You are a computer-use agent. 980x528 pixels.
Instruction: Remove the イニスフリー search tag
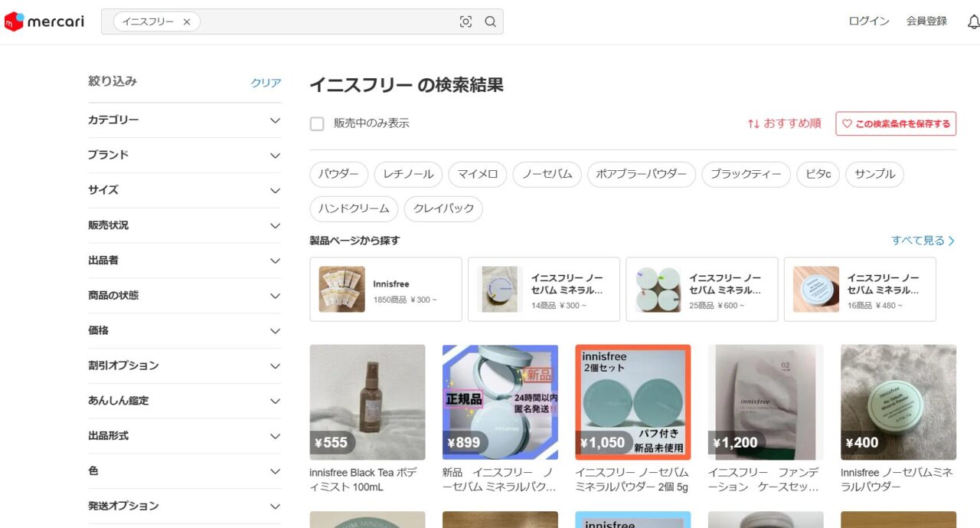coord(187,22)
